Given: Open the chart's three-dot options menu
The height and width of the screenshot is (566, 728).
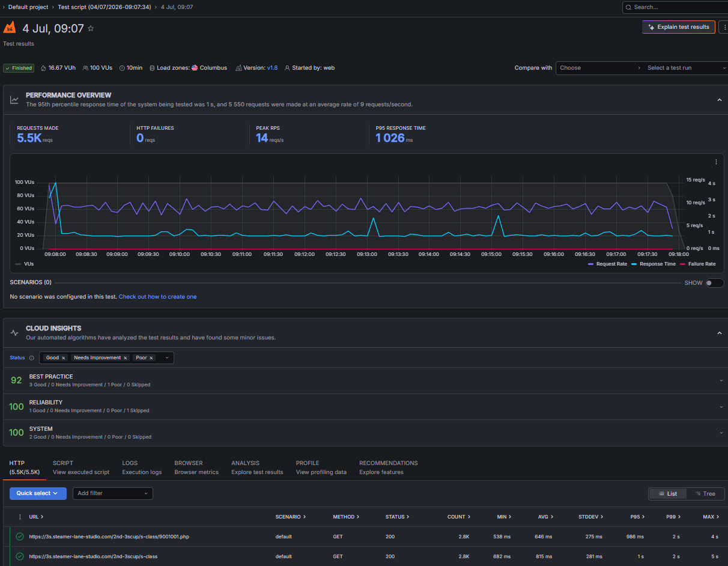Looking at the screenshot, I should click(x=716, y=162).
